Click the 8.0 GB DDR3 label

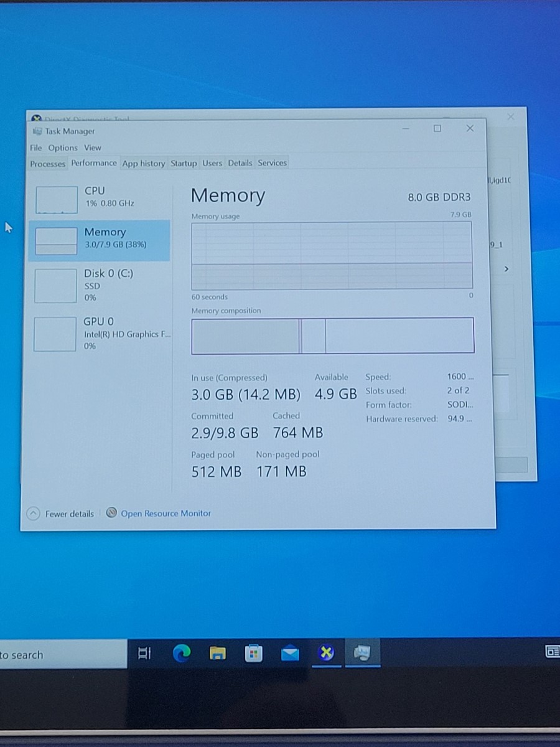tap(439, 197)
